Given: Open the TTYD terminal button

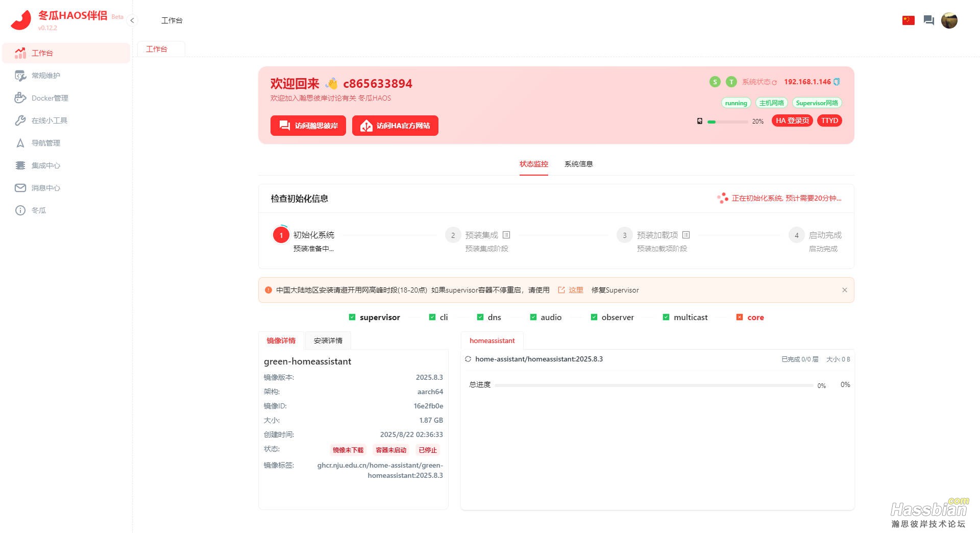Looking at the screenshot, I should point(830,120).
